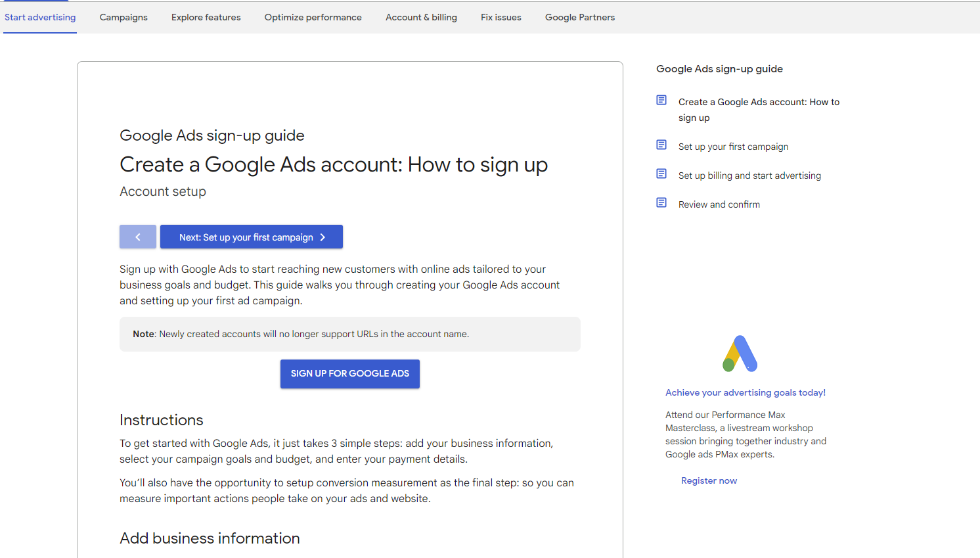Screen dimensions: 980x558
Task: Click the Instructions heading
Action: (162, 420)
